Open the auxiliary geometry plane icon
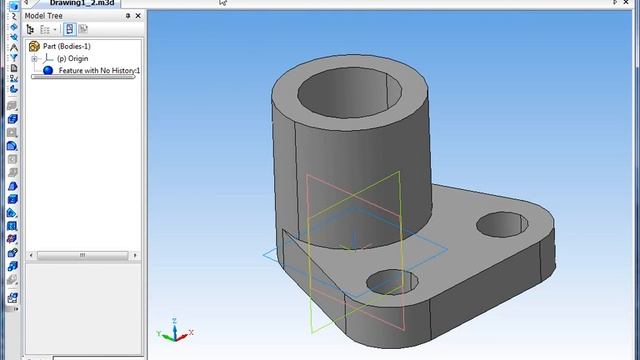 pyautogui.click(x=13, y=37)
